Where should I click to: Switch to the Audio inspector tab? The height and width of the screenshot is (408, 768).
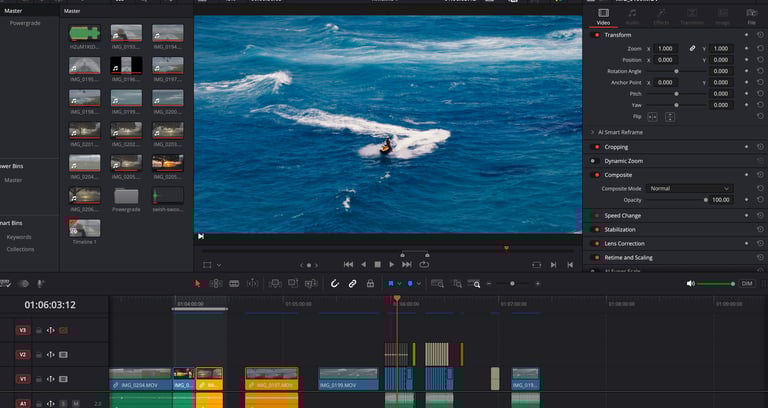pos(633,17)
